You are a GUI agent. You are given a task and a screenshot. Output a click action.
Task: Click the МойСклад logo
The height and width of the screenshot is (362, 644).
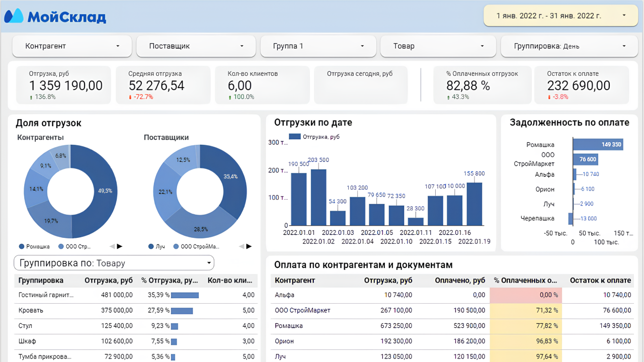click(x=55, y=17)
